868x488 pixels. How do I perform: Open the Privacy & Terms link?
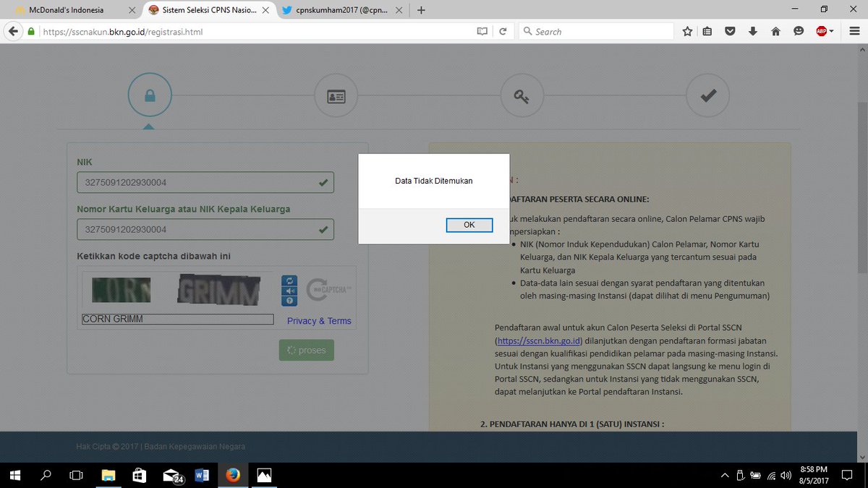(x=319, y=321)
